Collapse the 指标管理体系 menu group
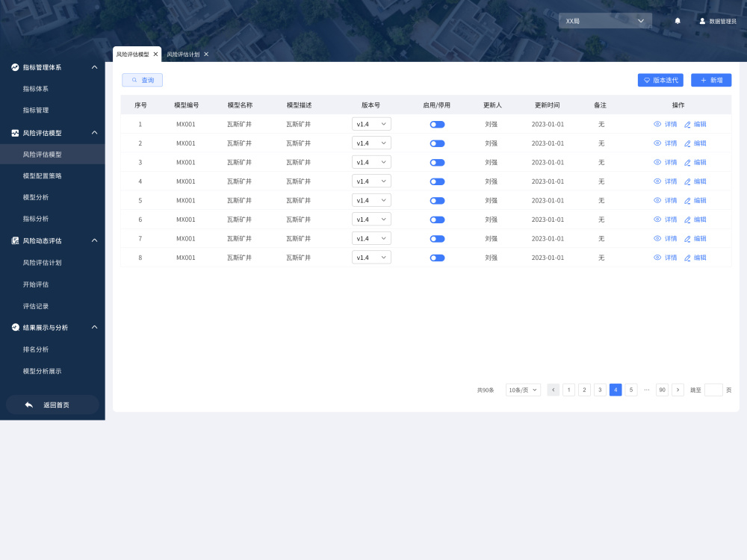Image resolution: width=747 pixels, height=560 pixels. (94, 67)
